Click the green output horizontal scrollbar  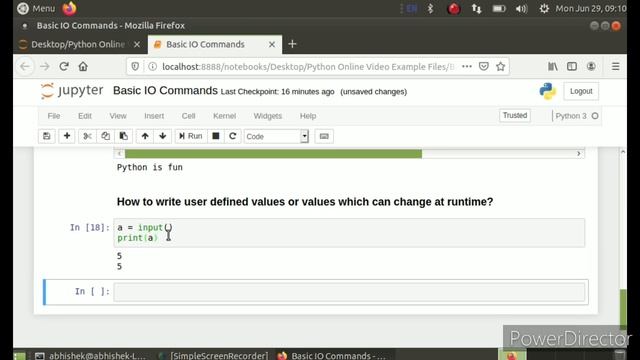[x=273, y=153]
